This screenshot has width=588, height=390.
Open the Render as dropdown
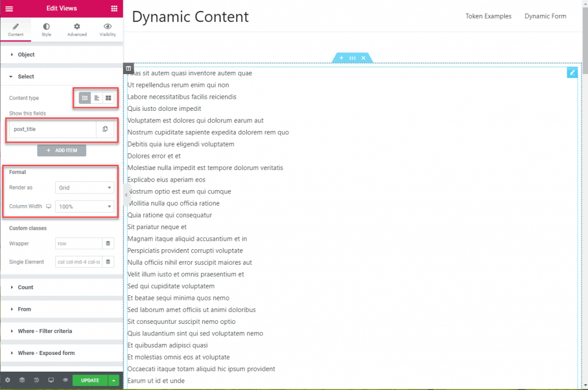84,188
